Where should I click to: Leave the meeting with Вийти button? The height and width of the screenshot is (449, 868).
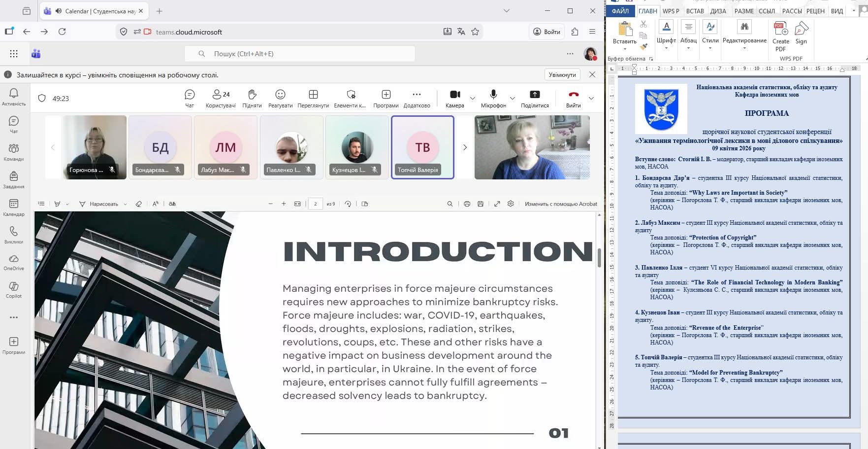[x=573, y=98]
